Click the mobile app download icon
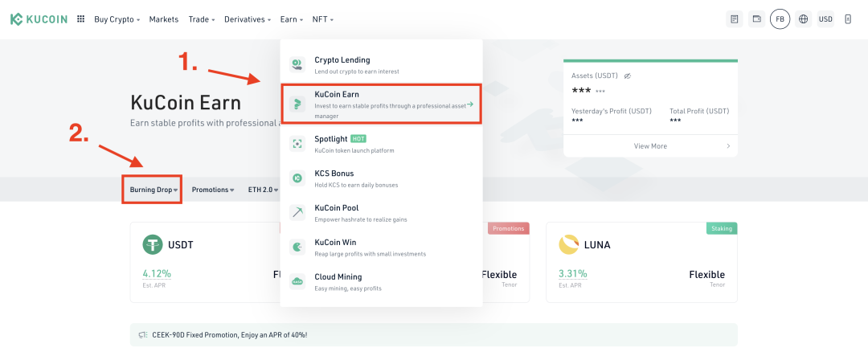868x352 pixels. coord(848,19)
